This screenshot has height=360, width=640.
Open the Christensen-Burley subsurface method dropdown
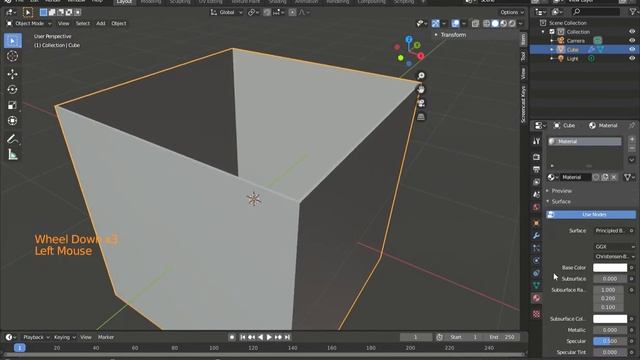[615, 257]
